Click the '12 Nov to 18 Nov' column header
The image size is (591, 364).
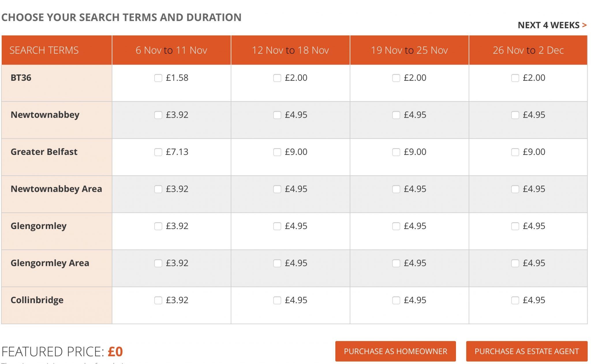tap(290, 50)
